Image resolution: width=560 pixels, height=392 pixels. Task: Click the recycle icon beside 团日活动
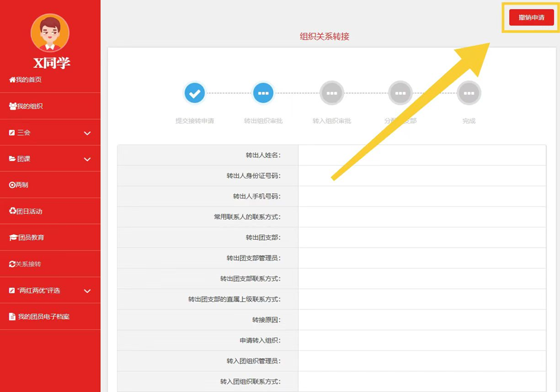pos(12,211)
